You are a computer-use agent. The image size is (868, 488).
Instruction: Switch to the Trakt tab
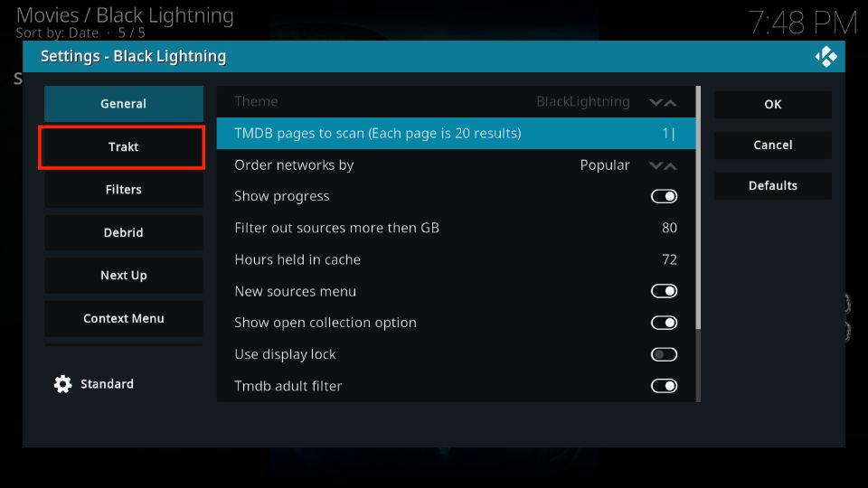(124, 146)
